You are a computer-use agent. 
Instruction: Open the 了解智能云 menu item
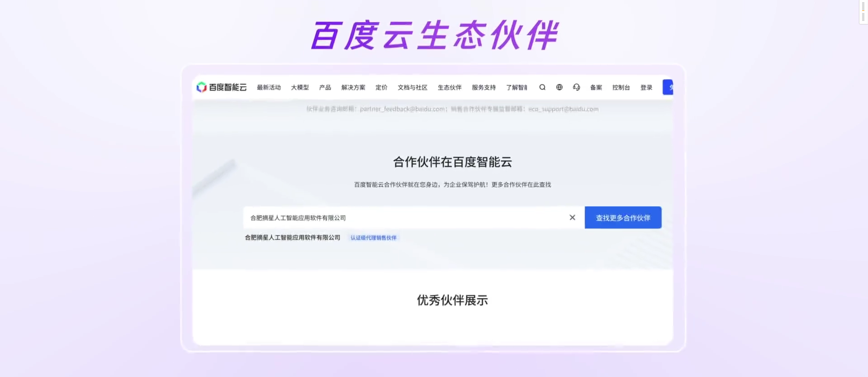click(517, 87)
